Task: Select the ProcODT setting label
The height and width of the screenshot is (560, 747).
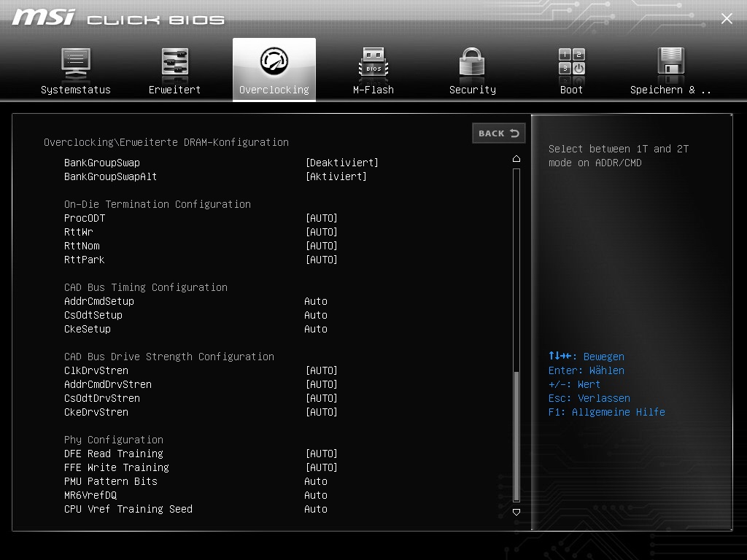Action: 85,218
